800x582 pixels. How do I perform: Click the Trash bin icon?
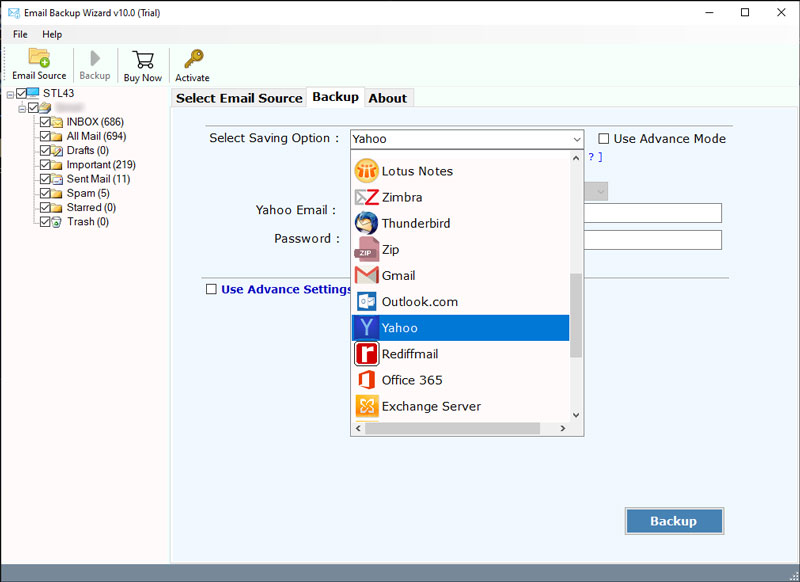pyautogui.click(x=57, y=222)
